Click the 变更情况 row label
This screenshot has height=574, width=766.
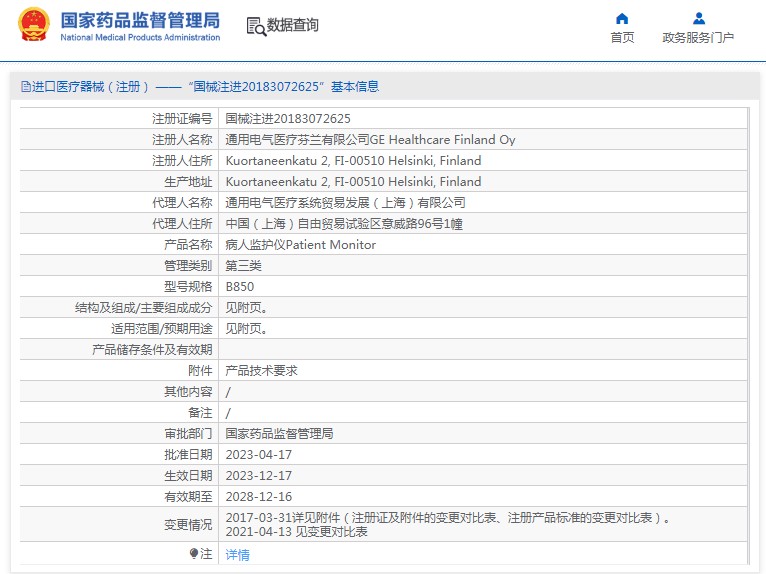click(x=188, y=525)
